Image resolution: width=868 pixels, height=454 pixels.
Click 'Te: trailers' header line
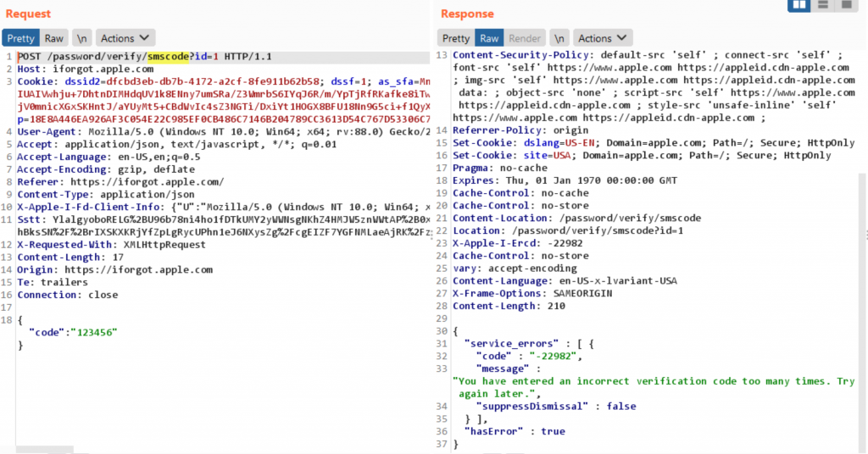[53, 282]
